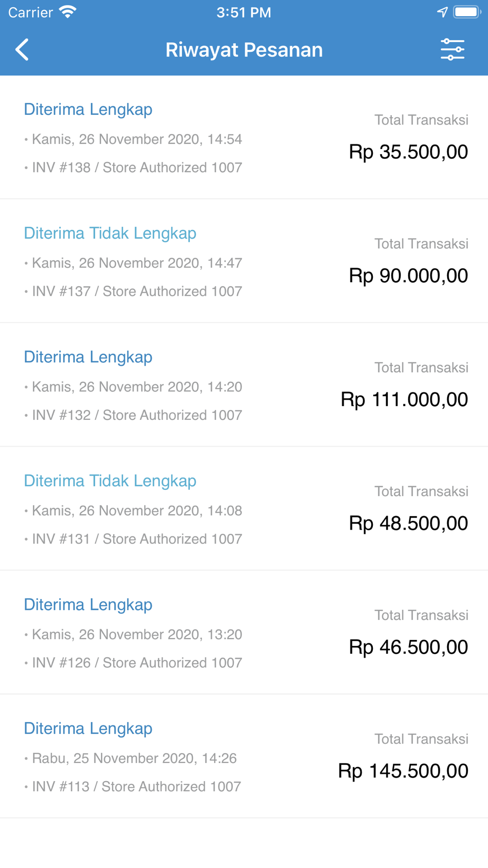This screenshot has height=868, width=488.
Task: Tap Diterima Tidak Lengkap status for INV #131
Action: point(110,481)
